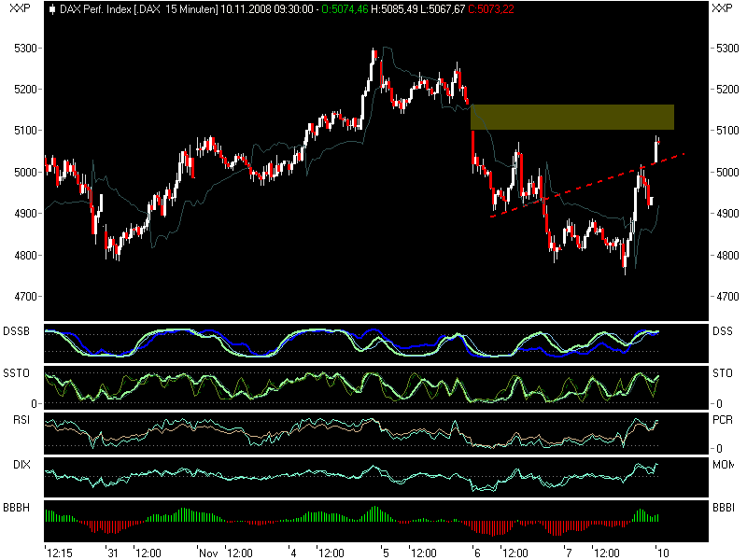747x560 pixels.
Task: Click the 6 date marker on time axis
Action: pos(477,553)
